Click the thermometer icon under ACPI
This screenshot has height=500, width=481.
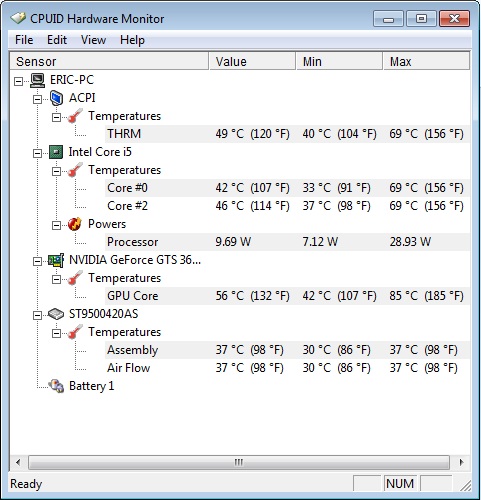[75, 116]
